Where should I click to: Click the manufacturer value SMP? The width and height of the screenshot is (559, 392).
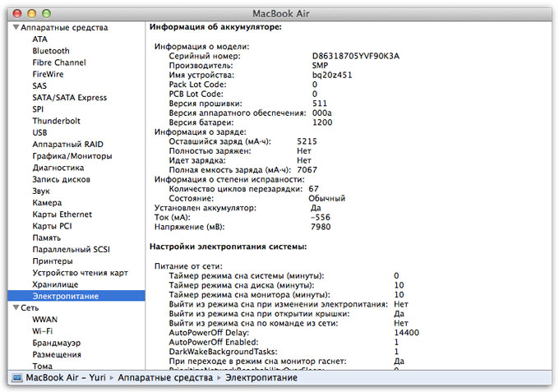(320, 66)
